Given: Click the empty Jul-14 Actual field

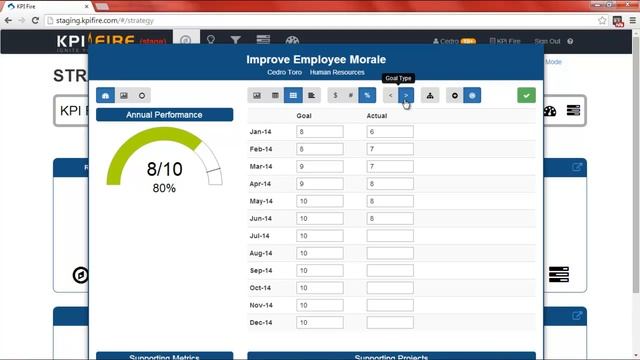Looking at the screenshot, I should point(390,236).
